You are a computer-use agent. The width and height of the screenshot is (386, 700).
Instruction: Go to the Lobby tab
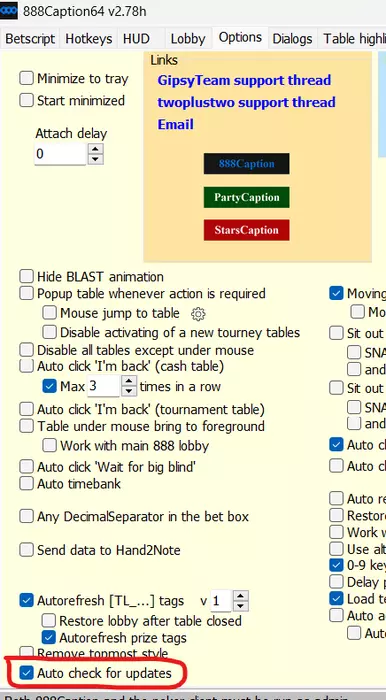point(188,39)
